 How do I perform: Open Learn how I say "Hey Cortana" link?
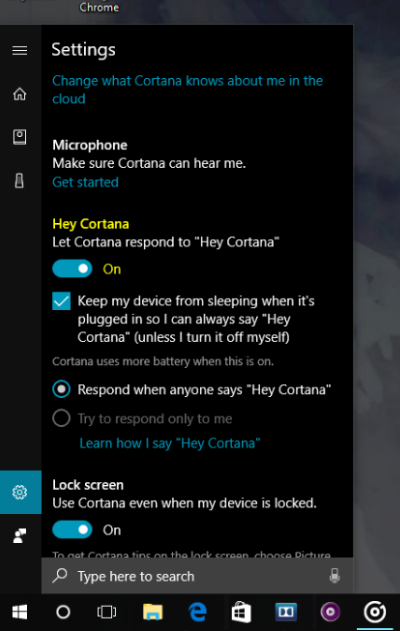[x=170, y=443]
